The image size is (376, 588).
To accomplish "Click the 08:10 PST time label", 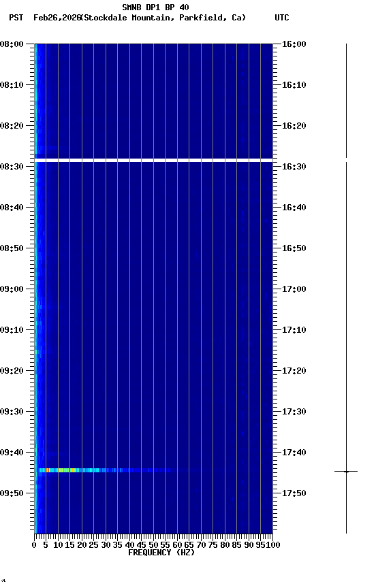I will click(x=12, y=85).
